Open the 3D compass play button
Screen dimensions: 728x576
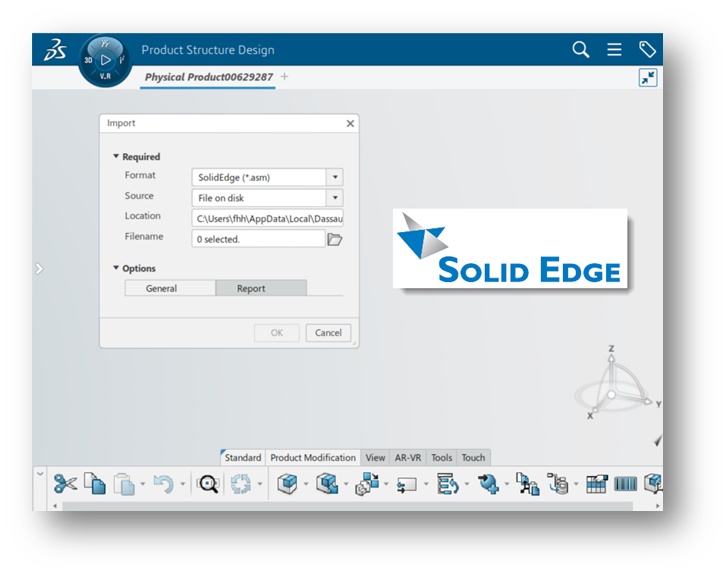coord(106,60)
